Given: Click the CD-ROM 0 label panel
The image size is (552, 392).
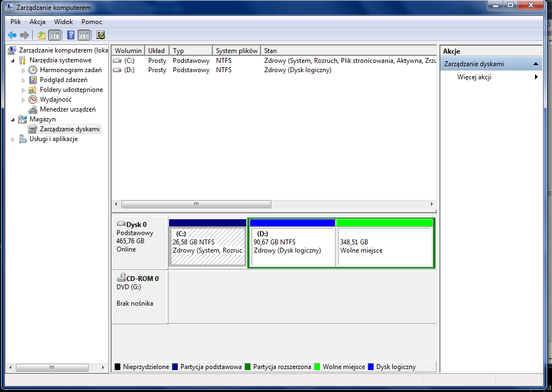Looking at the screenshot, I should [x=140, y=297].
